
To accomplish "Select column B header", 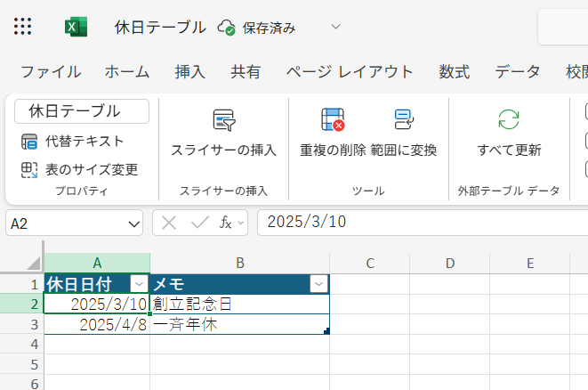I will coord(240,264).
